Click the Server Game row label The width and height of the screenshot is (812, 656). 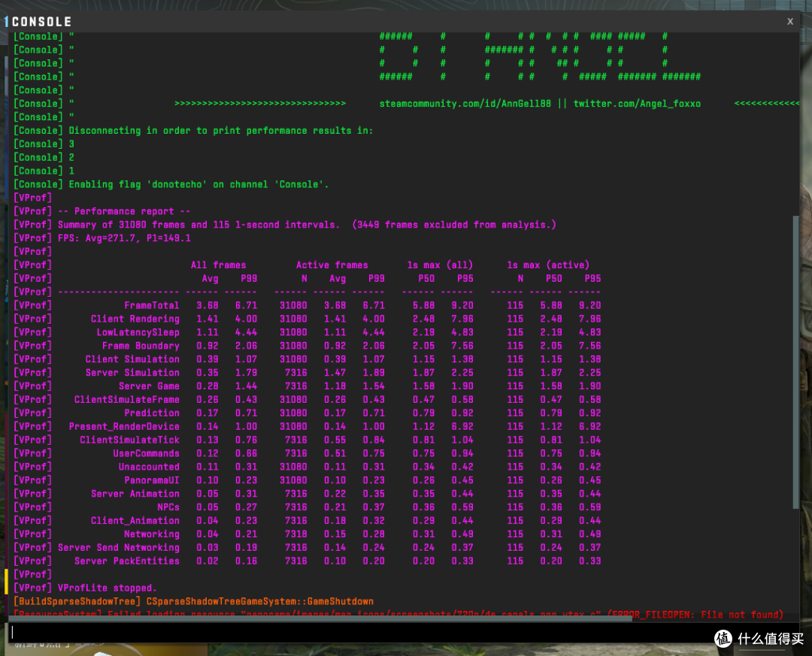tap(149, 386)
